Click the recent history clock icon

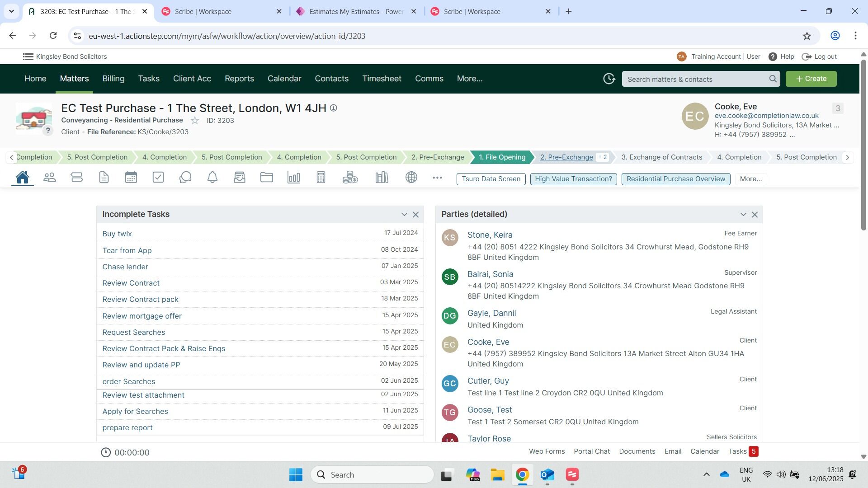(609, 79)
